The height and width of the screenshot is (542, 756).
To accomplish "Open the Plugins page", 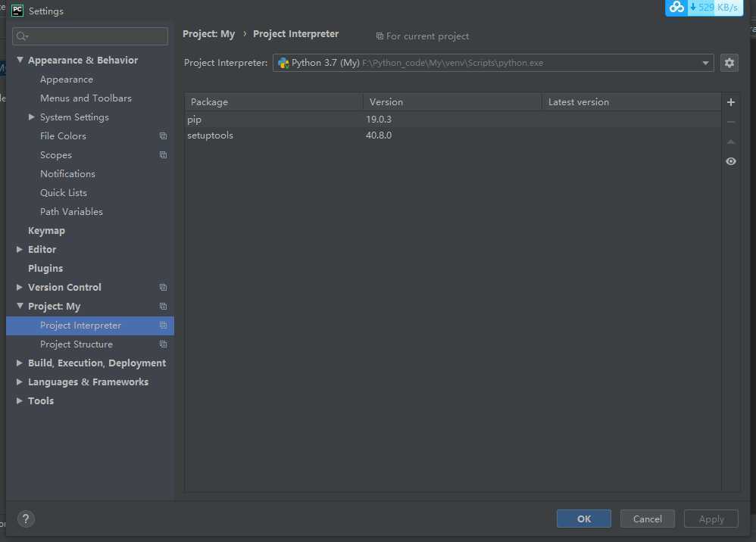I will (x=45, y=268).
